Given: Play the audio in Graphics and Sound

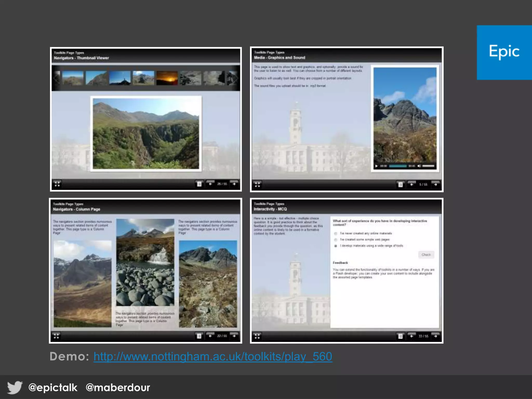Looking at the screenshot, I should pyautogui.click(x=376, y=166).
